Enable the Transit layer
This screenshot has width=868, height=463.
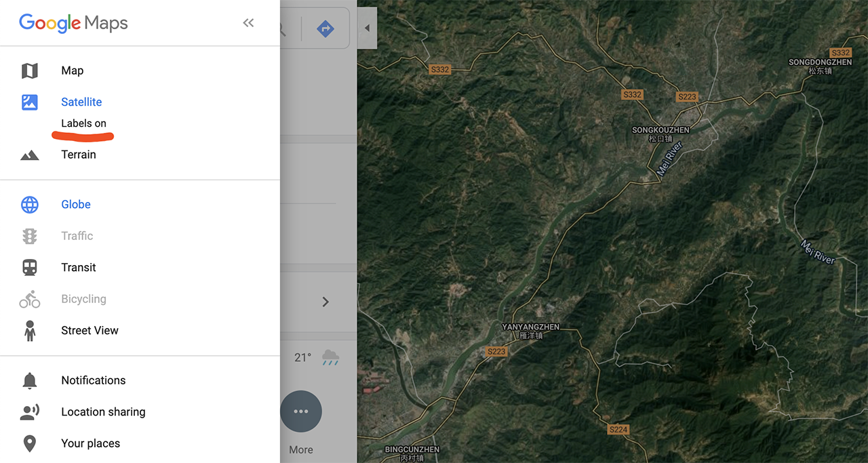pyautogui.click(x=79, y=268)
